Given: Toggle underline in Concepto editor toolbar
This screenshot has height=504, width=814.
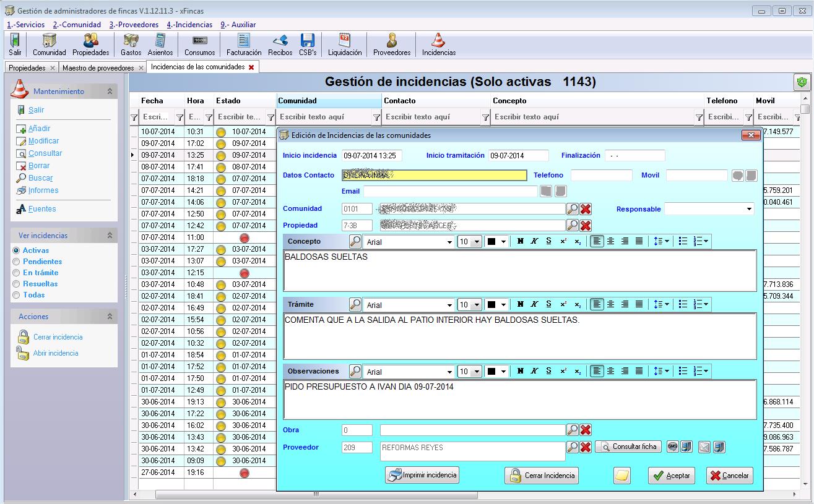Looking at the screenshot, I should 548,241.
